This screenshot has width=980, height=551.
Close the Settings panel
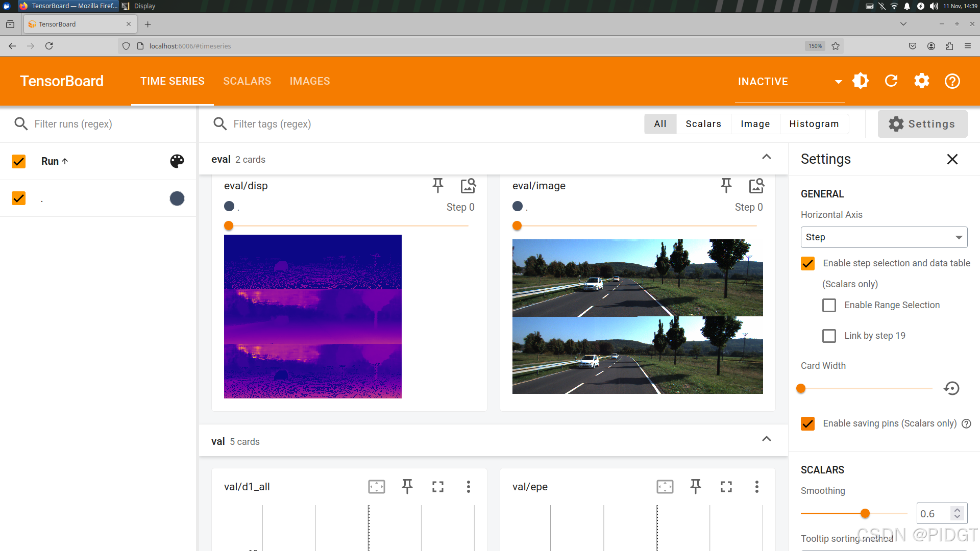point(952,159)
